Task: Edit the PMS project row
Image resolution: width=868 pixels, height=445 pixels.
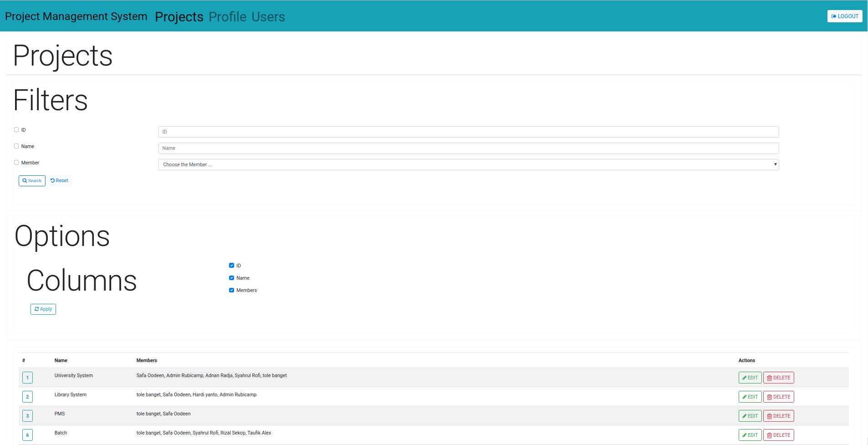Action: (x=750, y=416)
